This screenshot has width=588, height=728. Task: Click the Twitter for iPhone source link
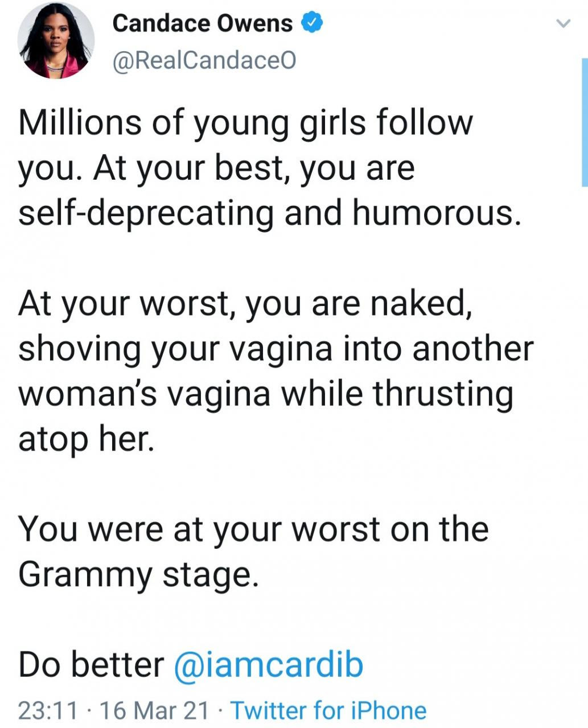[x=328, y=710]
